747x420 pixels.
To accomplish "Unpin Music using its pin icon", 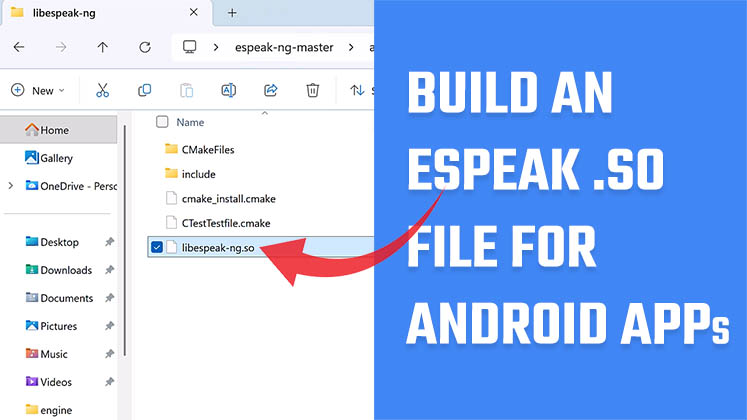I will point(110,354).
